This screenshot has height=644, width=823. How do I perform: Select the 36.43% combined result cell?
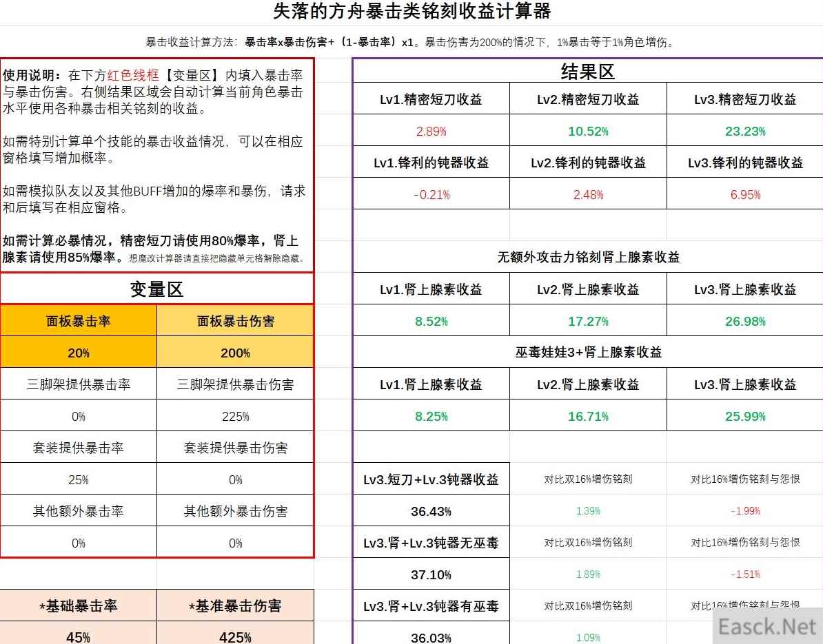431,511
